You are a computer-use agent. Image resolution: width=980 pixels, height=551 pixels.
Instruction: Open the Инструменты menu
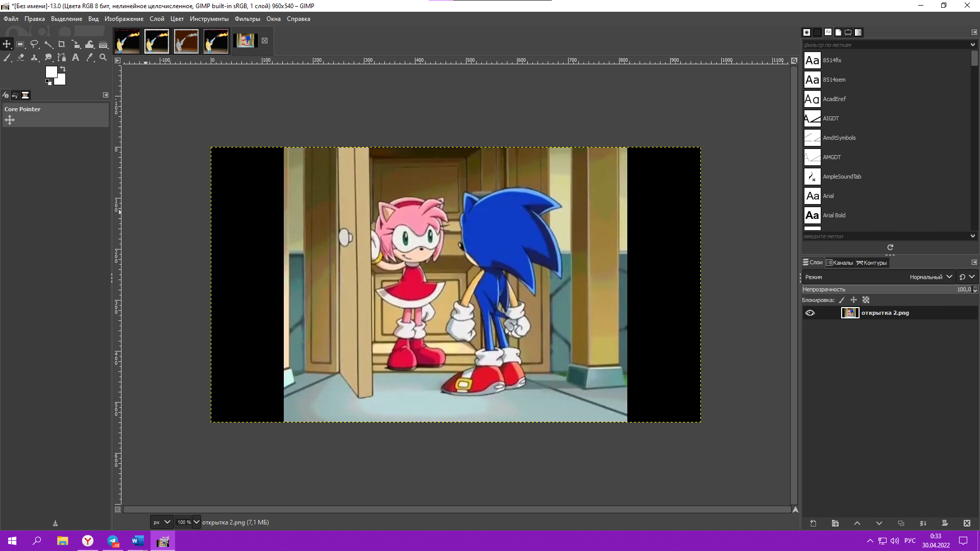coord(209,19)
